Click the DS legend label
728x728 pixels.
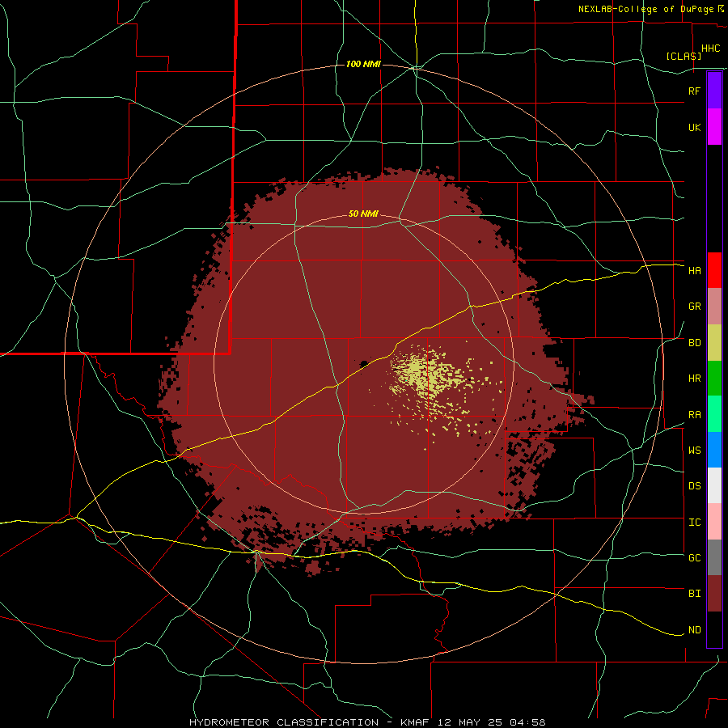coord(694,486)
